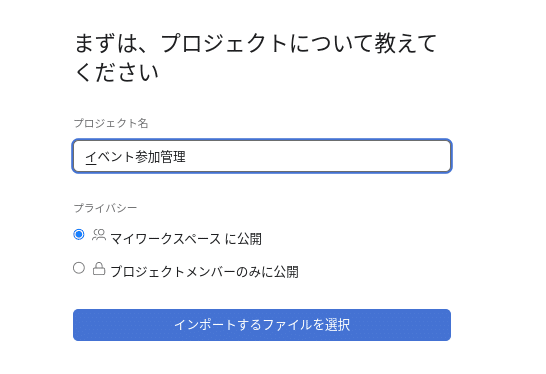Image resolution: width=546 pixels, height=374 pixels.
Task: Focus the プロジェクト名 input field
Action: (x=262, y=156)
